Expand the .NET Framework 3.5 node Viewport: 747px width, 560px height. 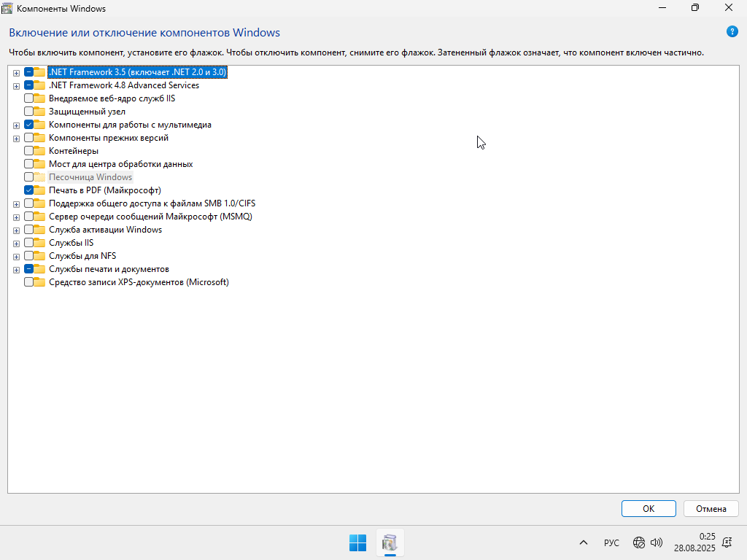(x=16, y=73)
